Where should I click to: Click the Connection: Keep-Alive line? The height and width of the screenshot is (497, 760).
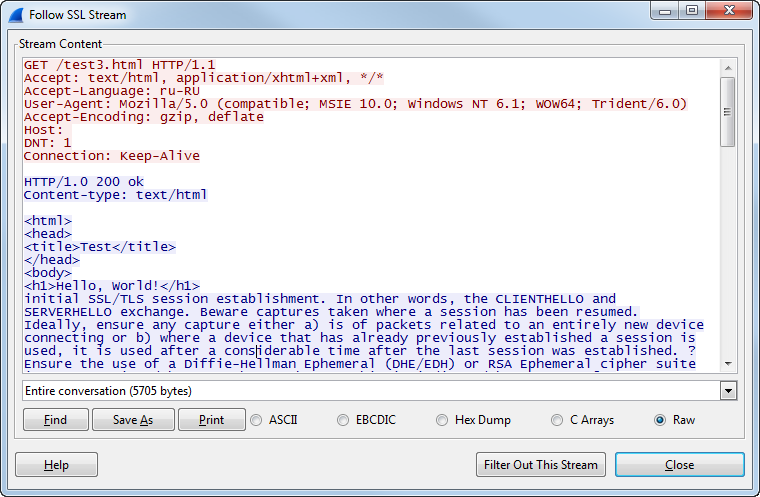click(111, 156)
